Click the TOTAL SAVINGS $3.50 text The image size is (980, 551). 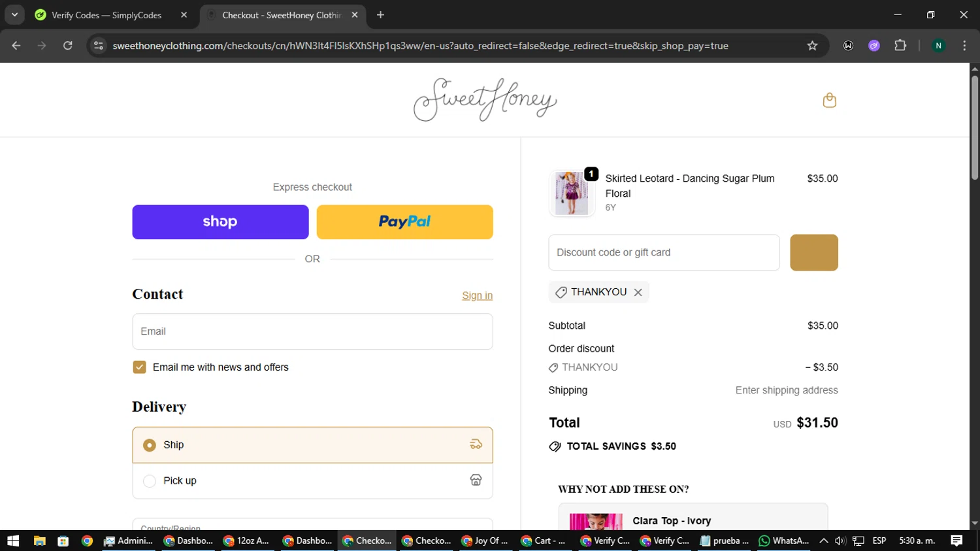[x=621, y=446]
